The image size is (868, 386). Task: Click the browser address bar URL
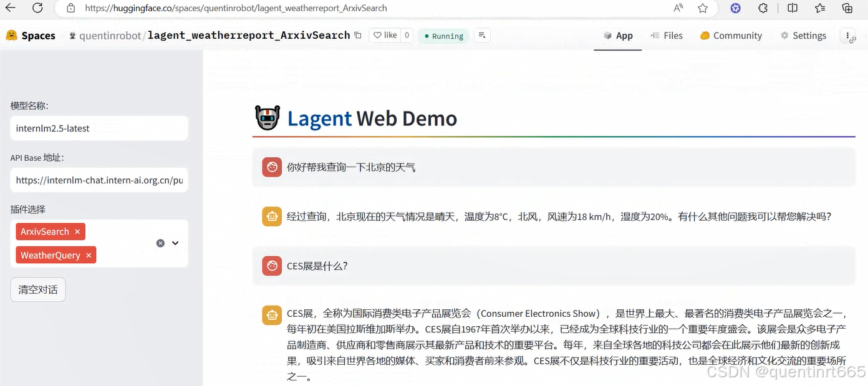(236, 8)
